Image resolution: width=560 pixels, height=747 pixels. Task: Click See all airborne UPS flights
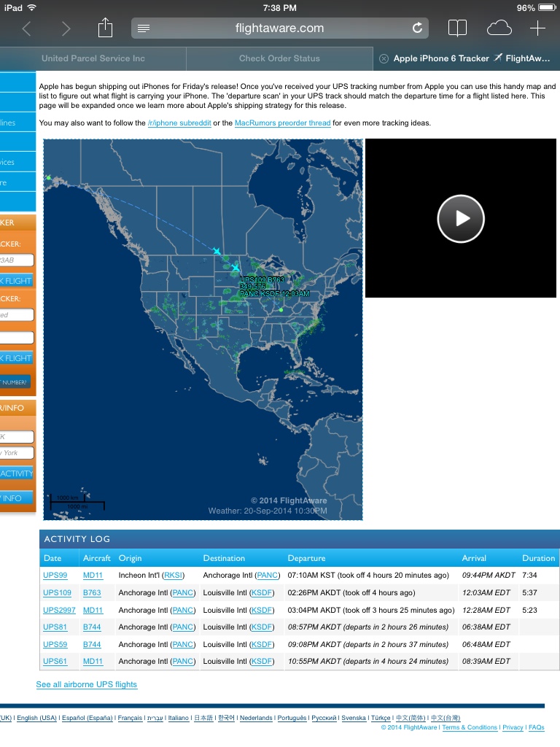pos(86,684)
